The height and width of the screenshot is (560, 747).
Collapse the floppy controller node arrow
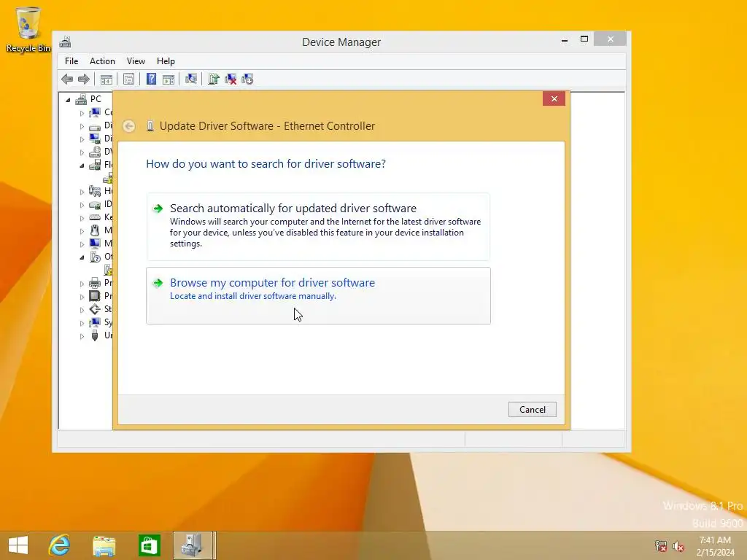click(82, 166)
